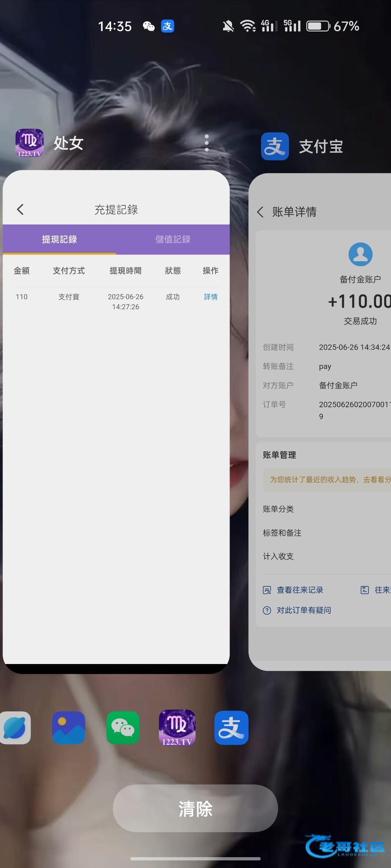Open the Gallery app icon in dock

(x=68, y=728)
